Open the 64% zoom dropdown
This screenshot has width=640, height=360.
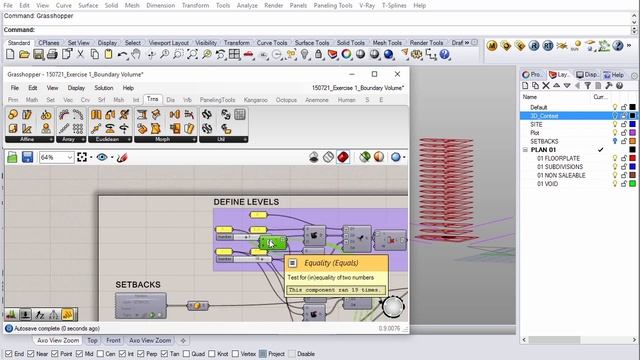pyautogui.click(x=69, y=158)
